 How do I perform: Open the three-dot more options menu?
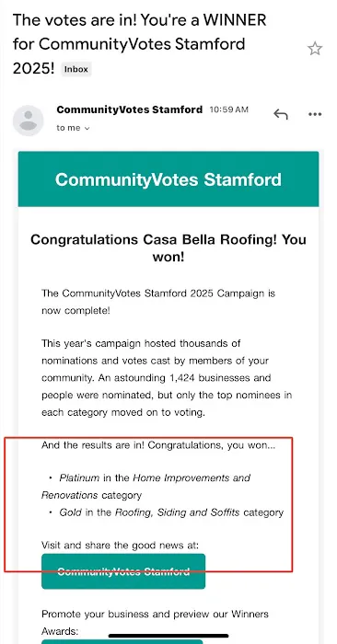click(315, 114)
